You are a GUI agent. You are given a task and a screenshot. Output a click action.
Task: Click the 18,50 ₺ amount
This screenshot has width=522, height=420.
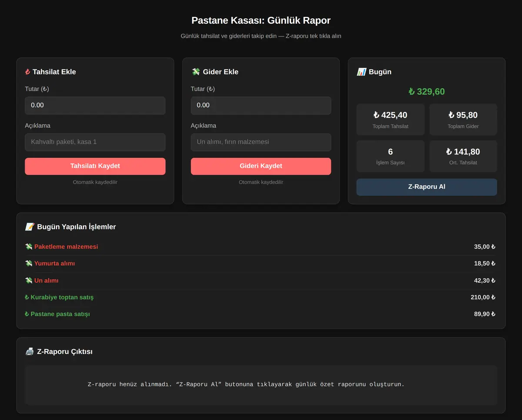click(x=485, y=263)
